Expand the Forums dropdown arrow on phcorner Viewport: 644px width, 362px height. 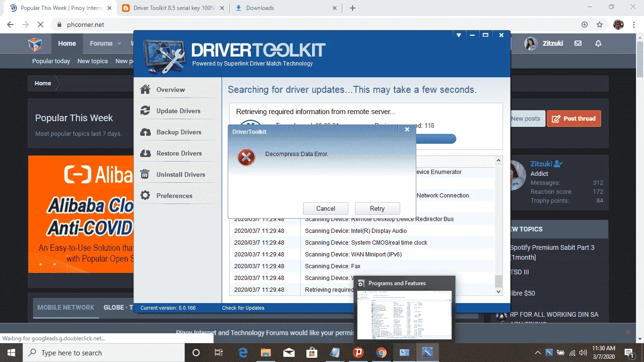[x=119, y=43]
